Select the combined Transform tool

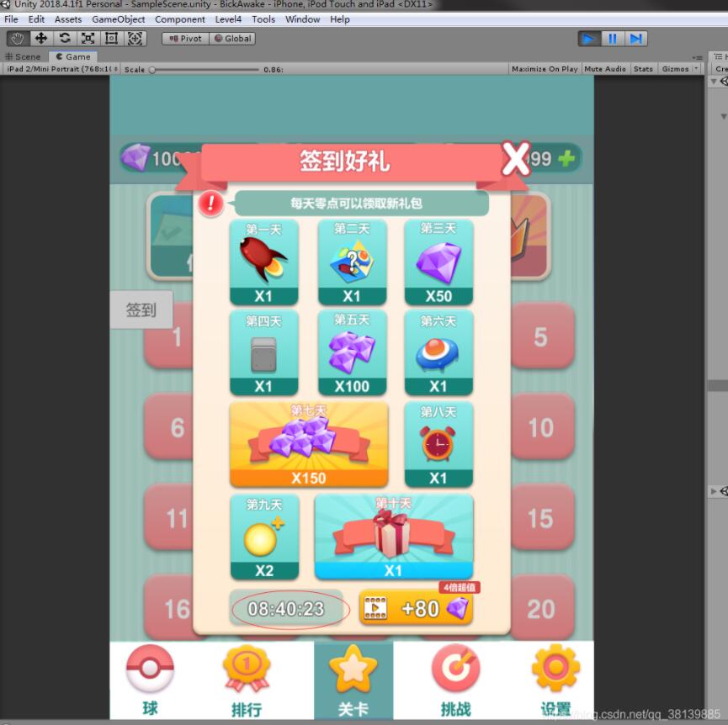tap(136, 39)
